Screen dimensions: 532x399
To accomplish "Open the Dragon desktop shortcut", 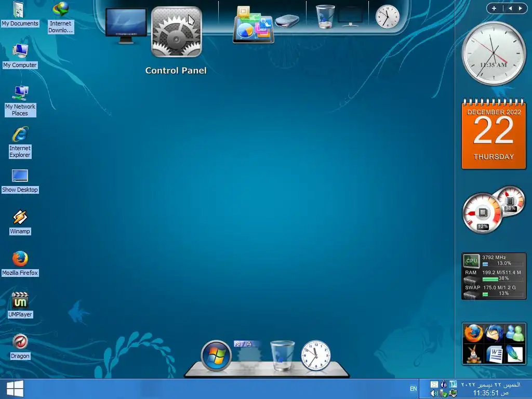I will tap(20, 347).
